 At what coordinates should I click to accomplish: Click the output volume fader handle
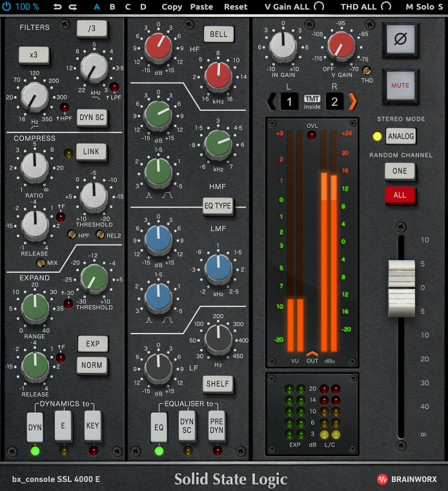(401, 288)
